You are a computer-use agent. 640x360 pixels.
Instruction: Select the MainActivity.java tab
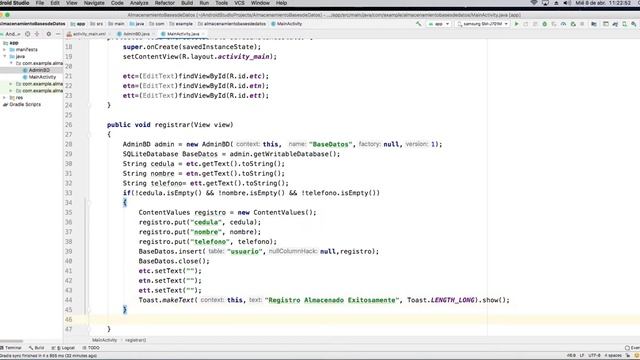[x=182, y=34]
